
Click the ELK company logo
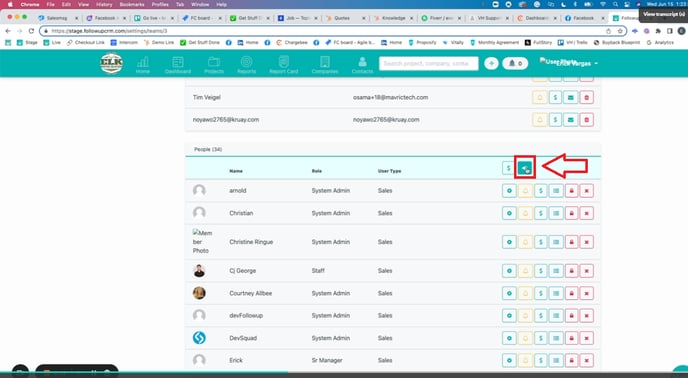coord(111,63)
